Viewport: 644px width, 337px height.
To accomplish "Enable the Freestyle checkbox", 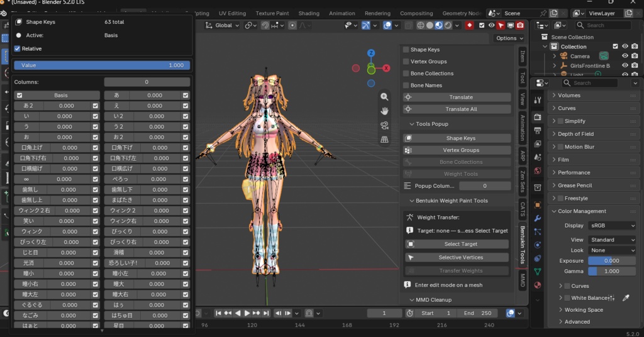I will point(560,198).
